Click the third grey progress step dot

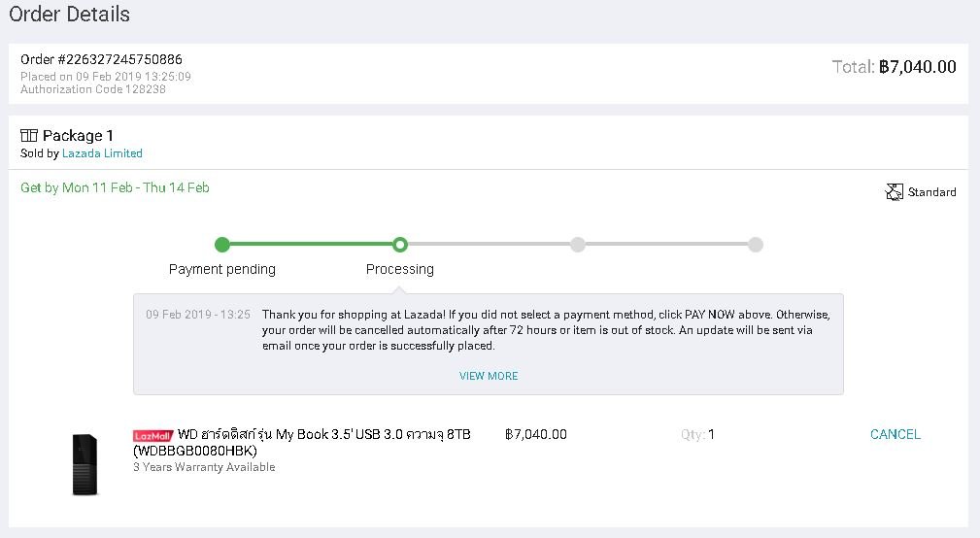click(x=578, y=245)
